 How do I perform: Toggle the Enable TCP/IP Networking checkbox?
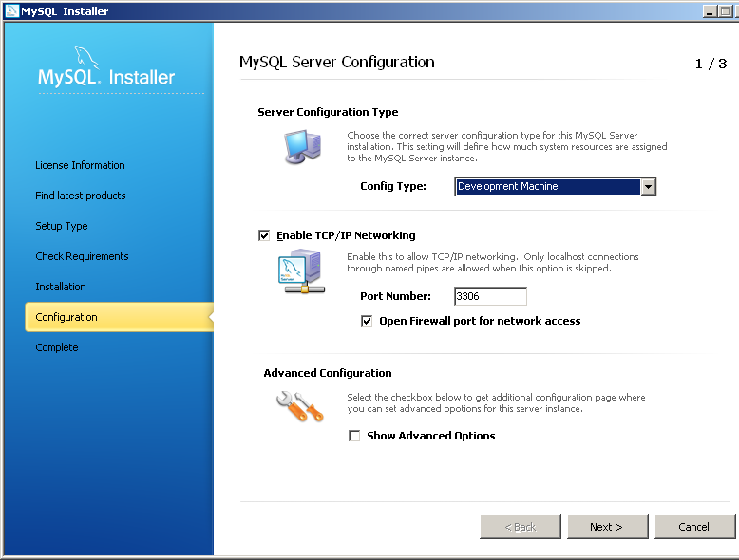point(264,235)
